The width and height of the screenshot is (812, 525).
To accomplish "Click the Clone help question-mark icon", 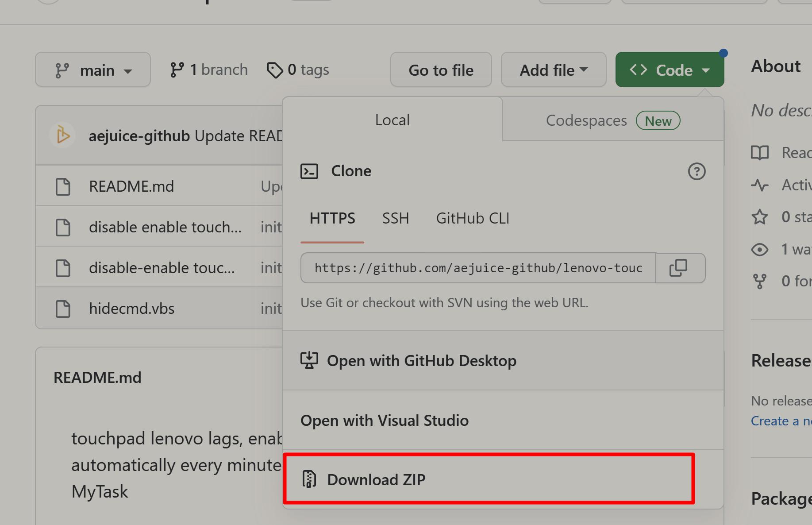I will (697, 171).
